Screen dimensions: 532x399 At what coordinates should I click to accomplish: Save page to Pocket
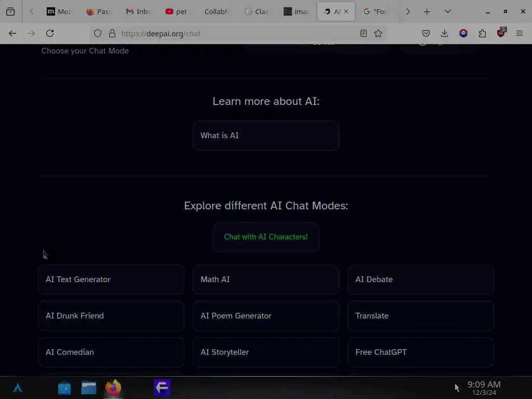coord(426,33)
